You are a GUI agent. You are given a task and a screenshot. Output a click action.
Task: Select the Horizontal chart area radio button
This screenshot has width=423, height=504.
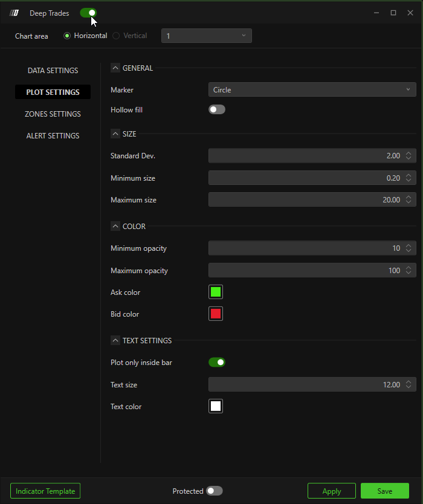(x=68, y=36)
